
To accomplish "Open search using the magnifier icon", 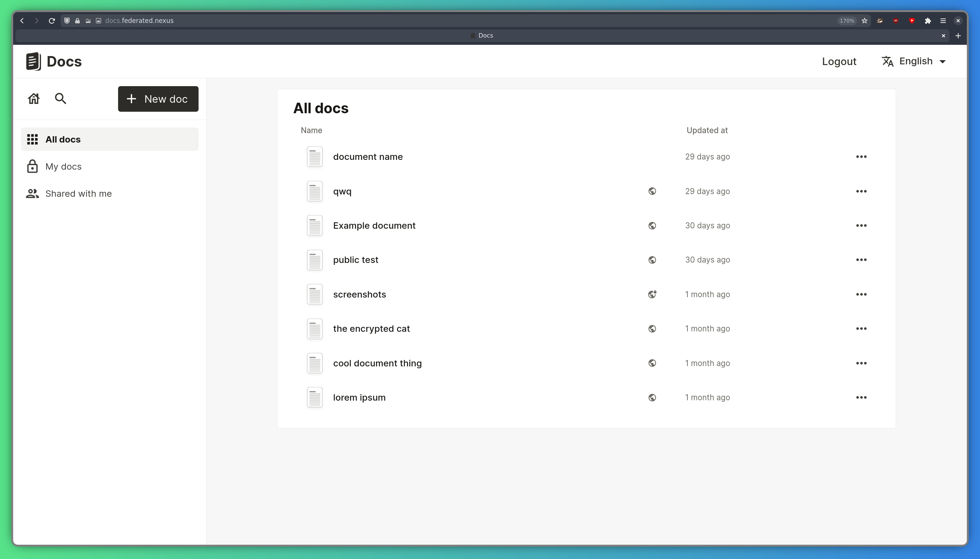I will pos(60,99).
